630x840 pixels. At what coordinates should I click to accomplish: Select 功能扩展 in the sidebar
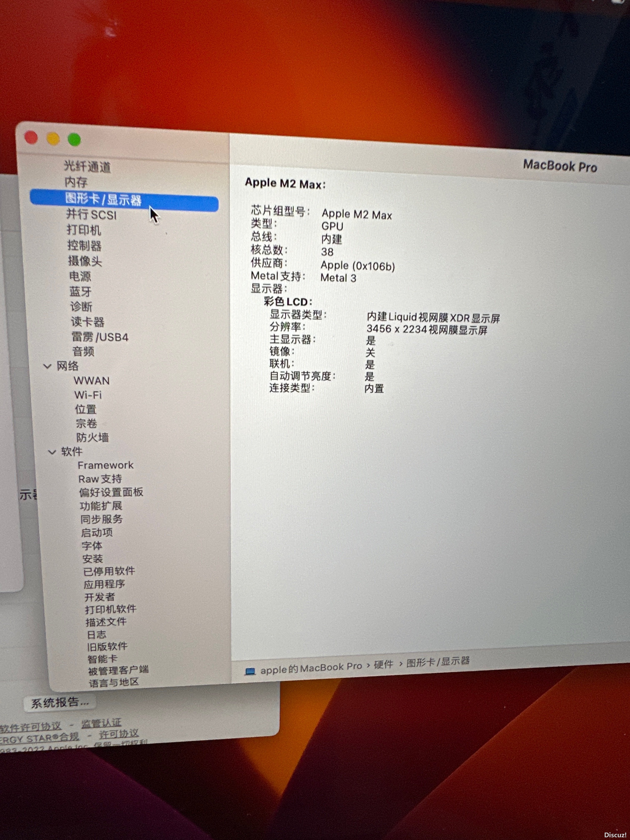(x=101, y=506)
